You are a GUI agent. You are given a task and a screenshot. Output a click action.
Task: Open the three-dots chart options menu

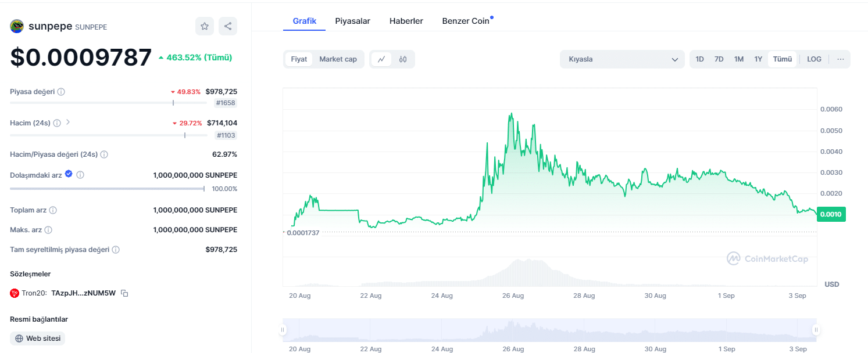coord(841,59)
